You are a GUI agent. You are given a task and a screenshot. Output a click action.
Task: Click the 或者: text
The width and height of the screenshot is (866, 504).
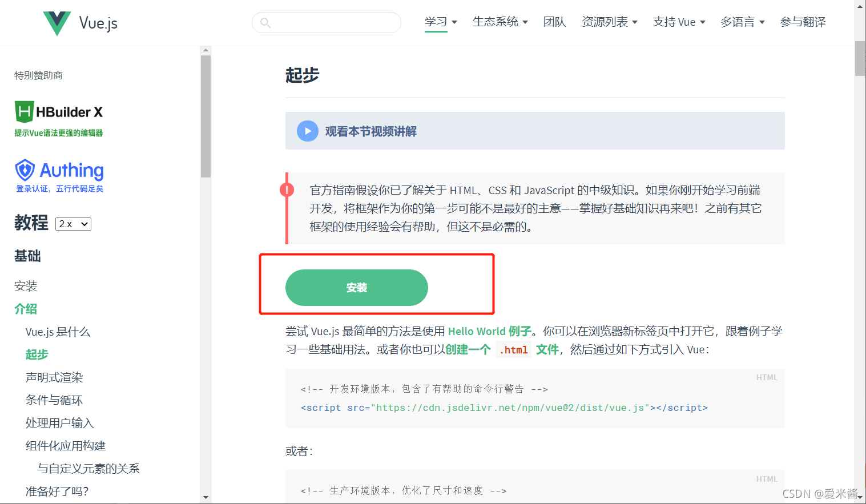click(299, 451)
